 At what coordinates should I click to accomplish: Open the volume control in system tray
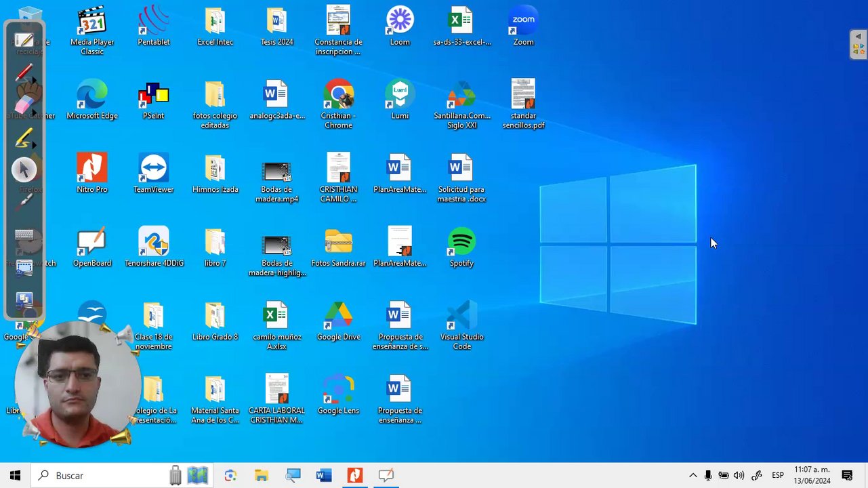739,476
